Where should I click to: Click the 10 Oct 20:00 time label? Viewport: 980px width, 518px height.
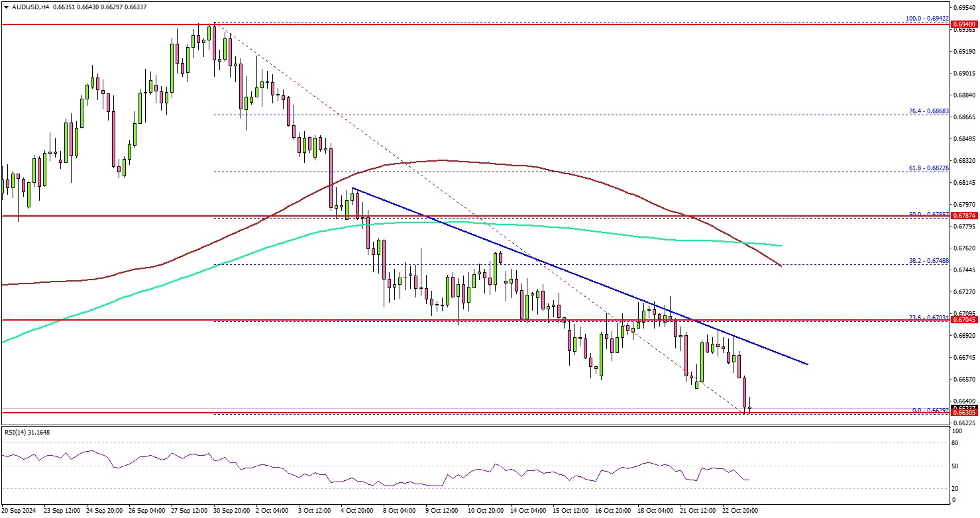[487, 511]
